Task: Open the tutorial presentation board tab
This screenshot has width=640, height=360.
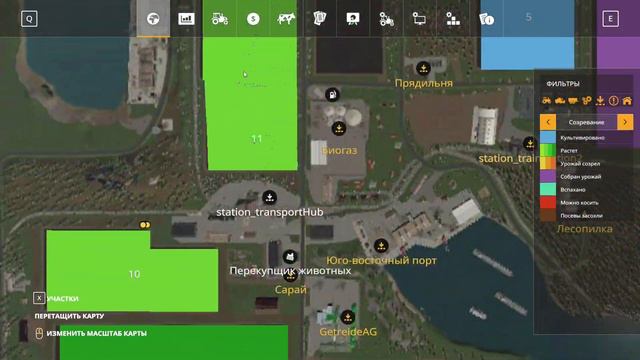Action: [x=353, y=19]
